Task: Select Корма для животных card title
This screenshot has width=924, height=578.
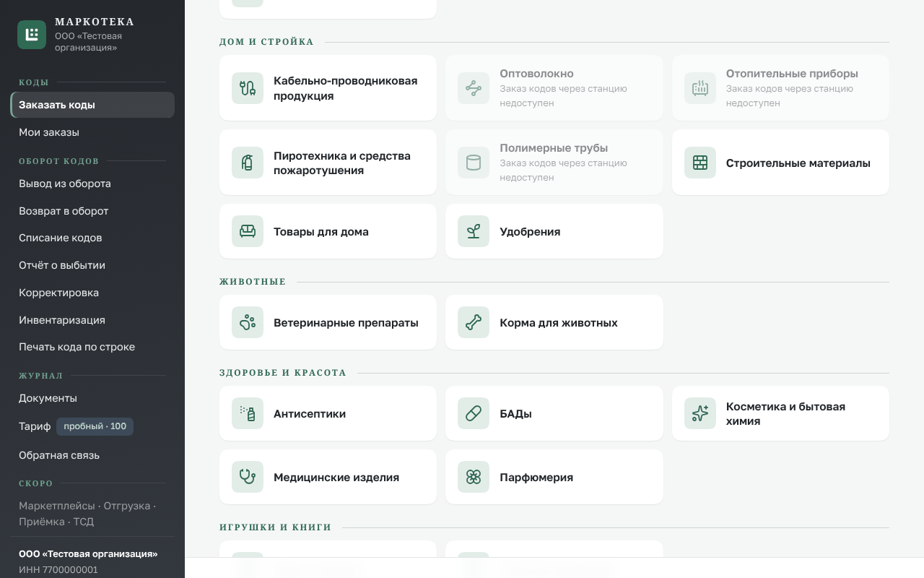Action: point(559,323)
